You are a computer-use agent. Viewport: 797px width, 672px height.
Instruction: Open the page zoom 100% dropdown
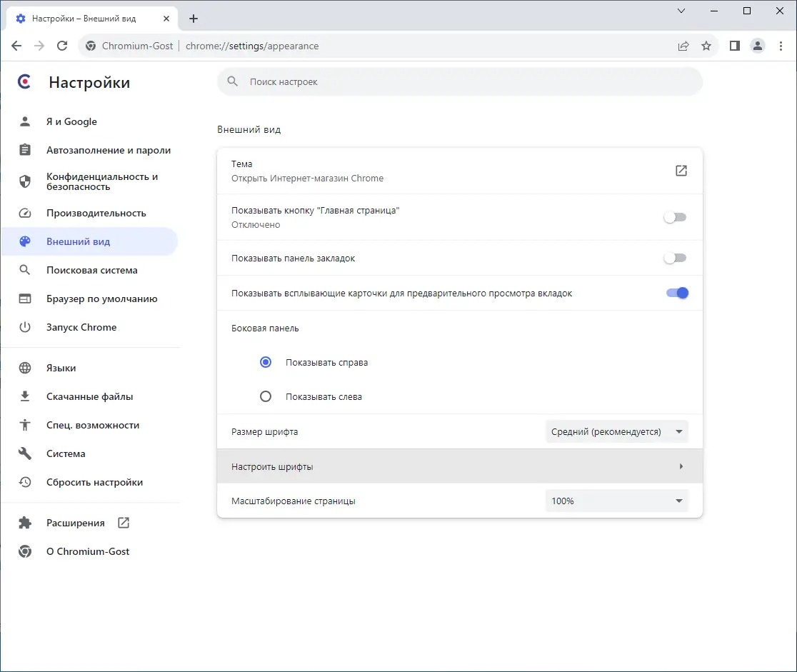pyautogui.click(x=616, y=501)
